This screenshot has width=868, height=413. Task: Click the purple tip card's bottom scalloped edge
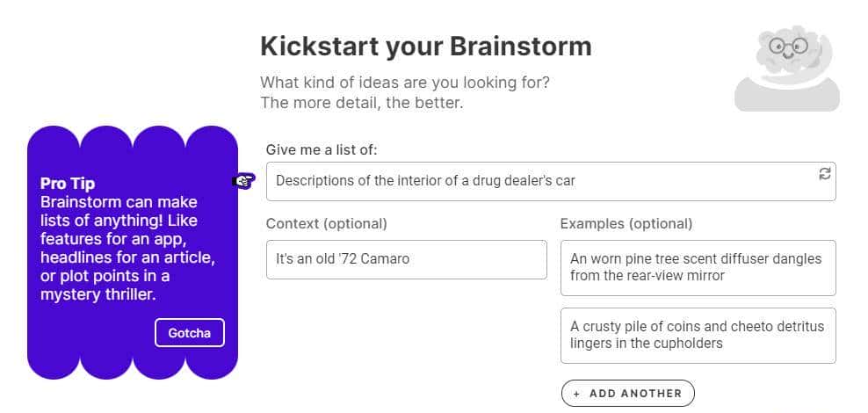coord(133,367)
